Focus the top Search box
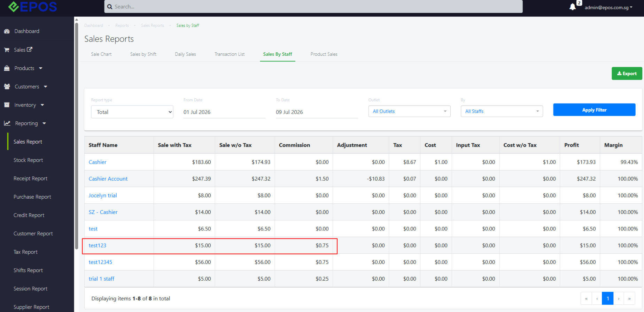Viewport: 644px width, 312px height. [313, 6]
